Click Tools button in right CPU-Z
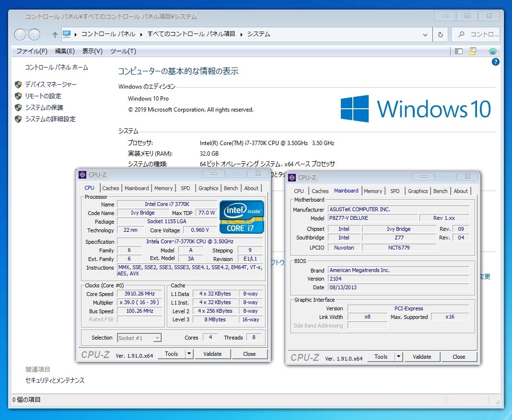This screenshot has width=512, height=420. pyautogui.click(x=381, y=357)
